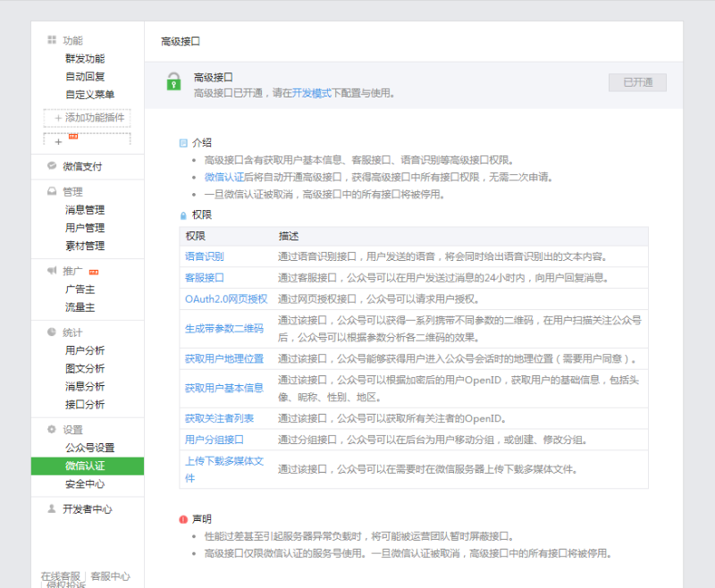Open 安全中心 settings
Screen dimensions: 715x588
coord(85,484)
